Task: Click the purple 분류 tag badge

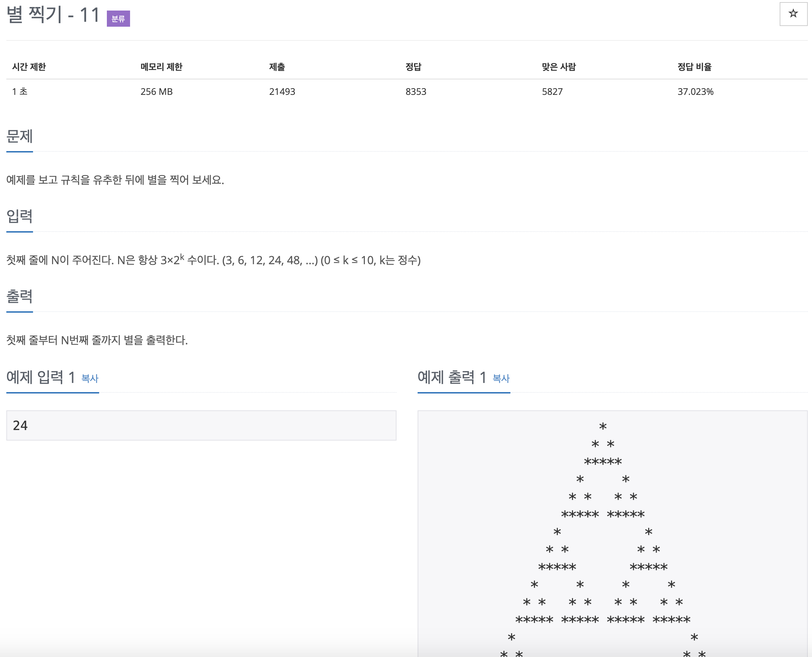Action: click(x=118, y=19)
